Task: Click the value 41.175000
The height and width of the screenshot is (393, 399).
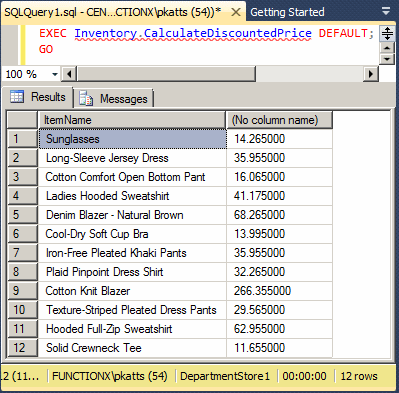Action: [259, 196]
